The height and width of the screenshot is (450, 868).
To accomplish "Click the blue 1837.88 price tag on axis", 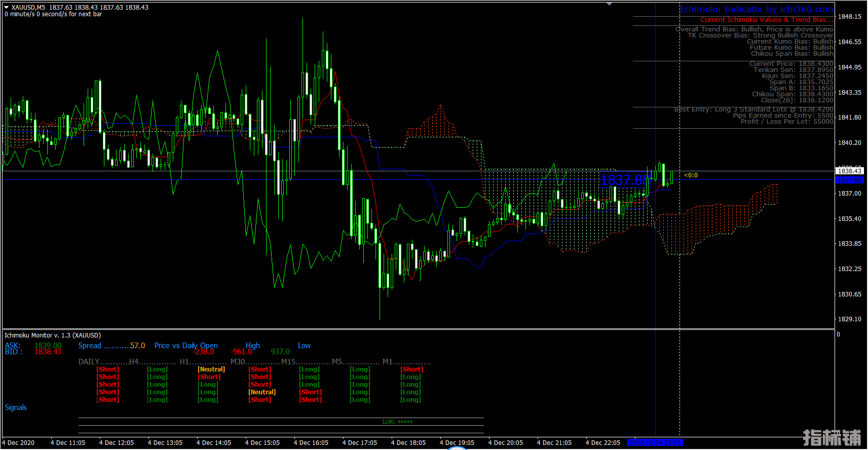I will [x=850, y=180].
